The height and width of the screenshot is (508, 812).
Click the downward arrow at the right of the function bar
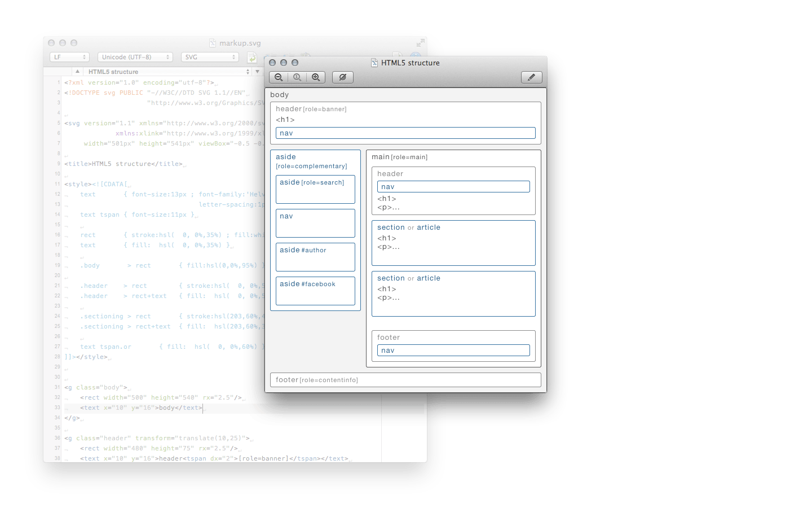click(x=257, y=71)
